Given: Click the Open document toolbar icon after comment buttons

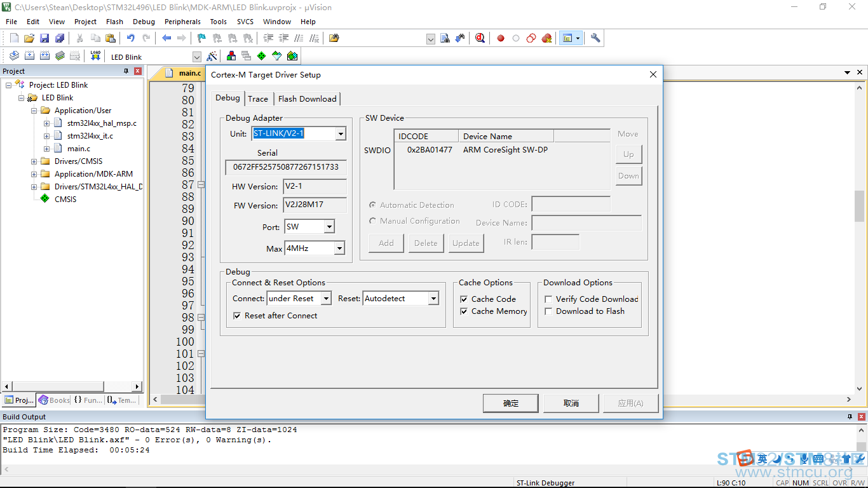Looking at the screenshot, I should point(334,38).
